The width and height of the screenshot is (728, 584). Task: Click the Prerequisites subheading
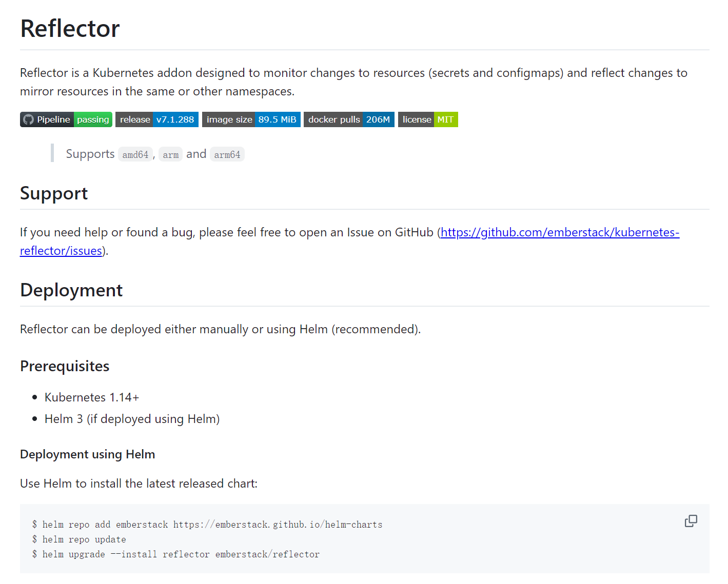click(65, 366)
